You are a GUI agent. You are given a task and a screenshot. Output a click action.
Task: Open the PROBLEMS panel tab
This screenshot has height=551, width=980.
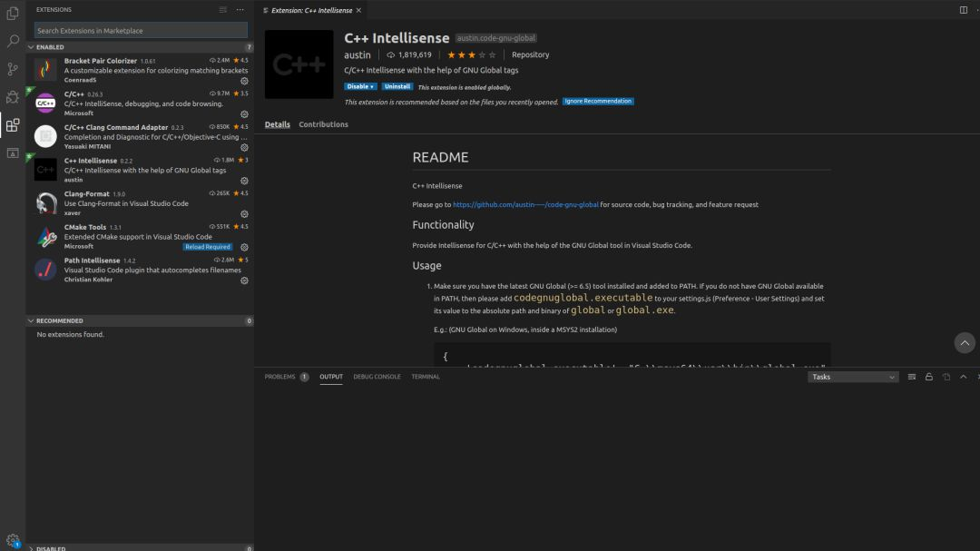(286, 377)
